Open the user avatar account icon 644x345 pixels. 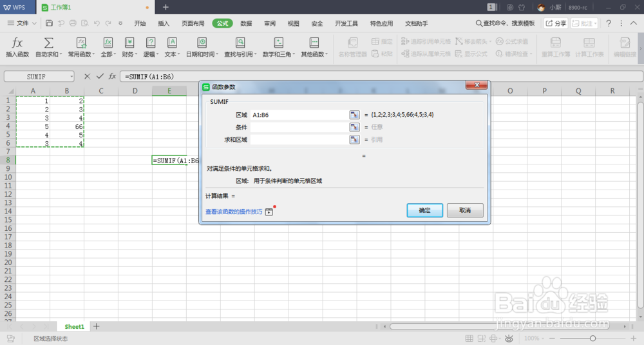[542, 7]
